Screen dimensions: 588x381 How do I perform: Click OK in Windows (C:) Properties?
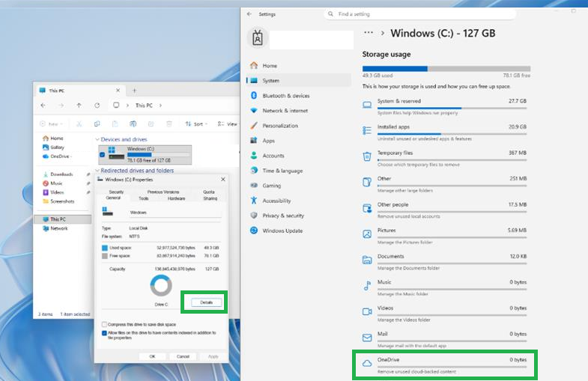click(152, 356)
